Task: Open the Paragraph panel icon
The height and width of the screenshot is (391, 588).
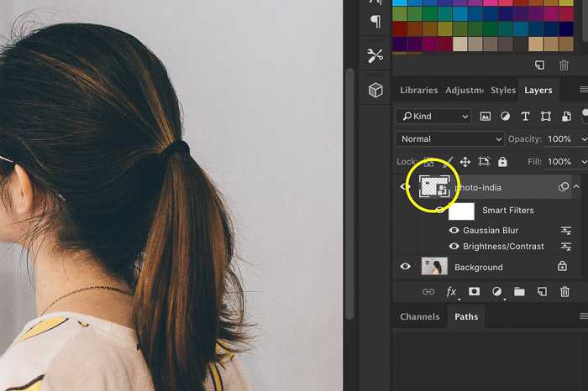Action: tap(375, 22)
